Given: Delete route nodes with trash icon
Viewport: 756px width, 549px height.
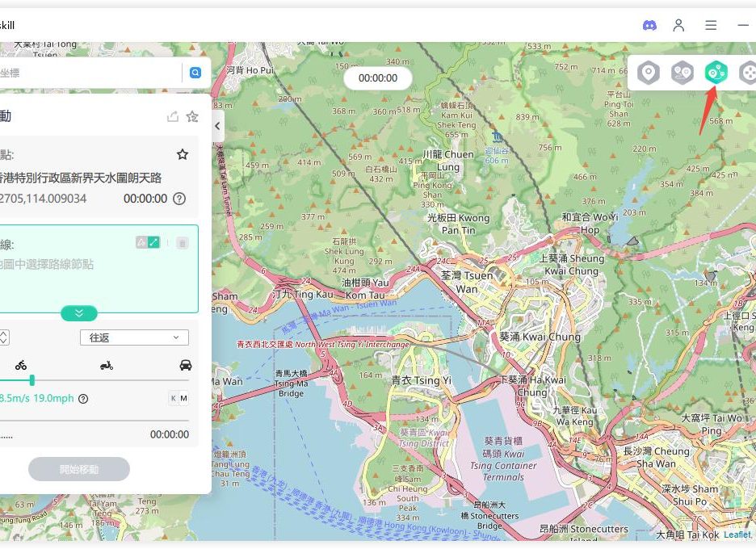Looking at the screenshot, I should click(183, 242).
